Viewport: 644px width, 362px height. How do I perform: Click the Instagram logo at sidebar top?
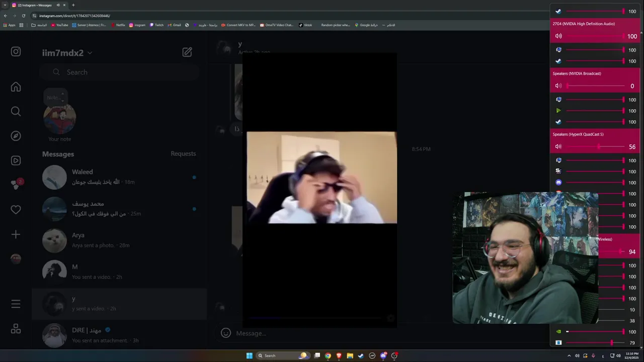tap(16, 51)
